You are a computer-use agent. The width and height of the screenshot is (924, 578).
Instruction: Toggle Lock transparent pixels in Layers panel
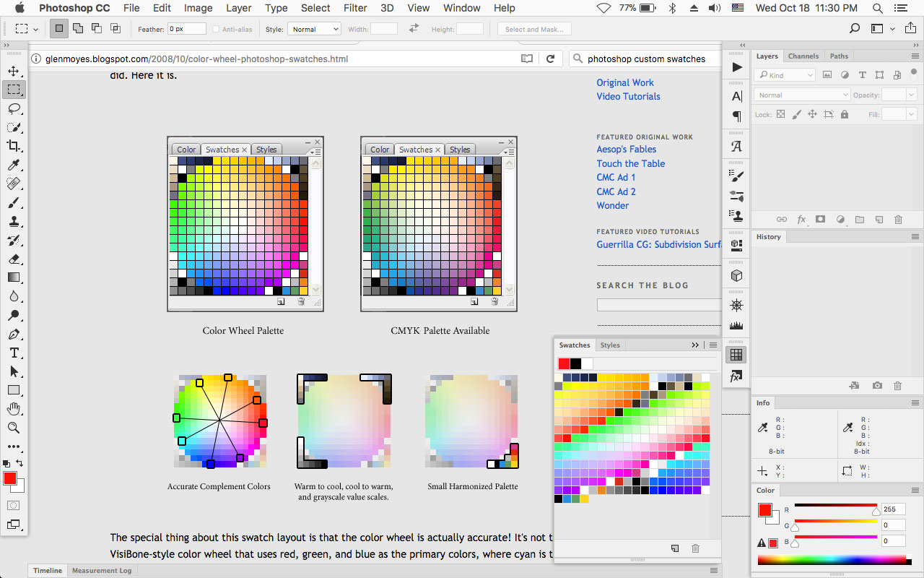coord(780,114)
